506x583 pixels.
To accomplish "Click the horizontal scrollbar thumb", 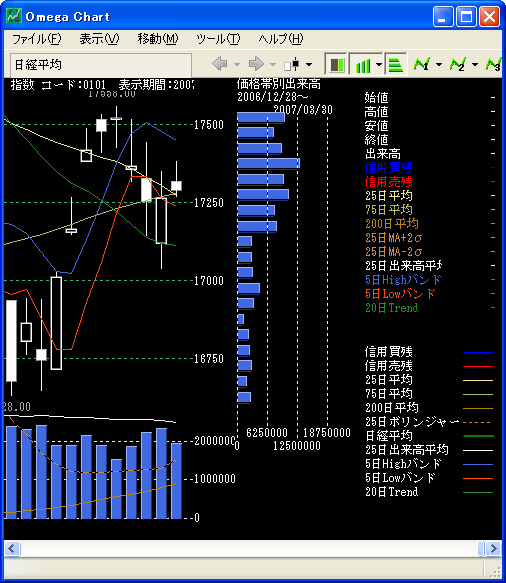I will pyautogui.click(x=481, y=548).
